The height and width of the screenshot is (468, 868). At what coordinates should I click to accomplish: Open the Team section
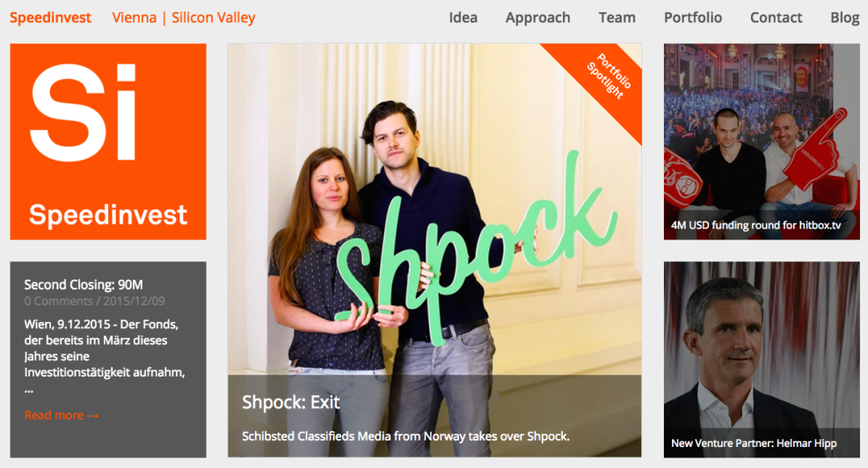(616, 18)
